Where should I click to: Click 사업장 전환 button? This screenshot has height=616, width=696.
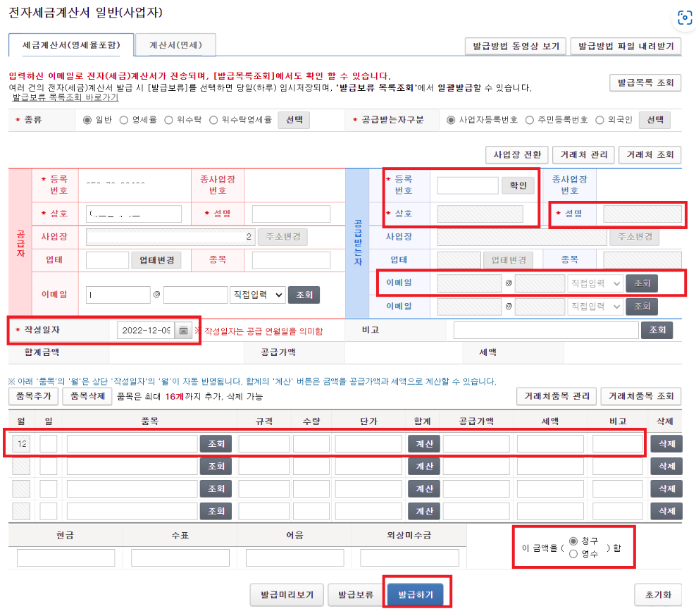click(x=517, y=154)
